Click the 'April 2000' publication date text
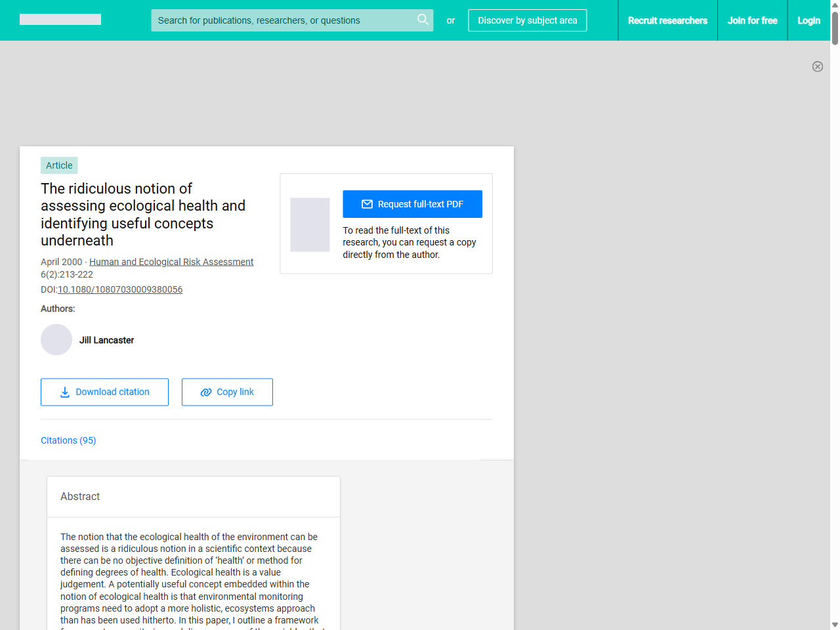This screenshot has height=630, width=840. coord(62,262)
